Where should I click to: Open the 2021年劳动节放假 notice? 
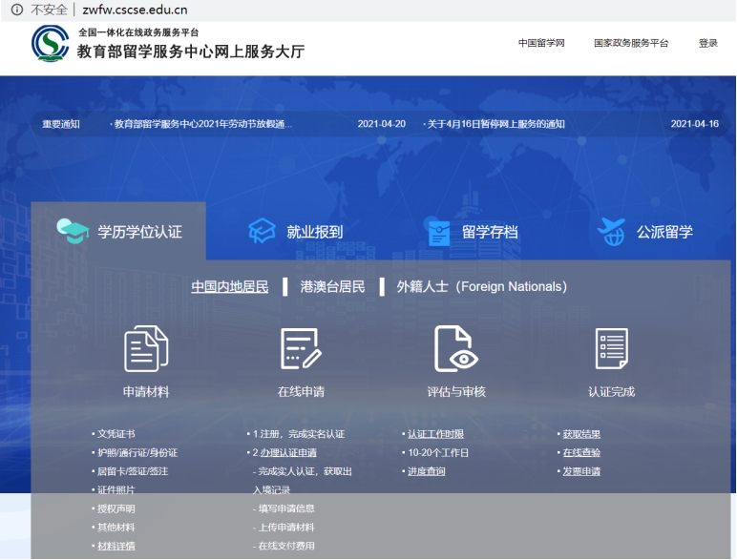point(201,124)
